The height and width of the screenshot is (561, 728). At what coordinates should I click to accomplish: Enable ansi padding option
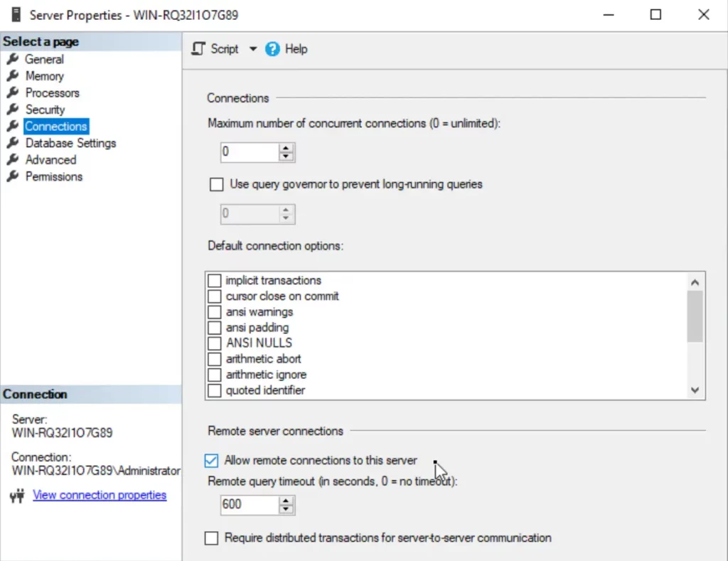[x=214, y=327]
